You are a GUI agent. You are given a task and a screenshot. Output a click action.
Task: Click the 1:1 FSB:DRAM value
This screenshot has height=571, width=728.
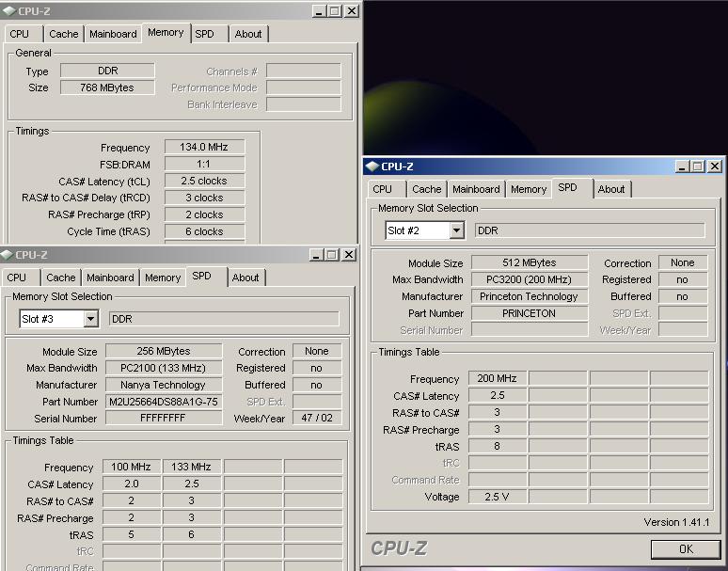tap(204, 165)
